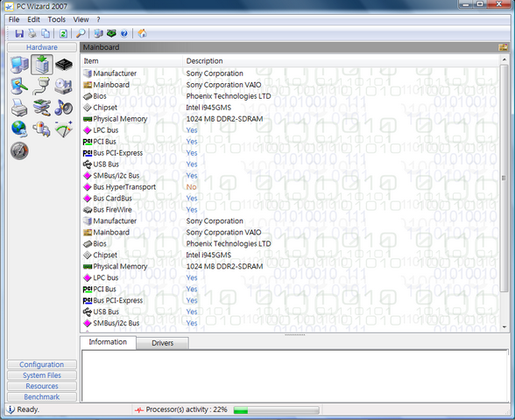
Task: Click 'Processor(s) activity : 22%' status text
Action: pyautogui.click(x=187, y=409)
